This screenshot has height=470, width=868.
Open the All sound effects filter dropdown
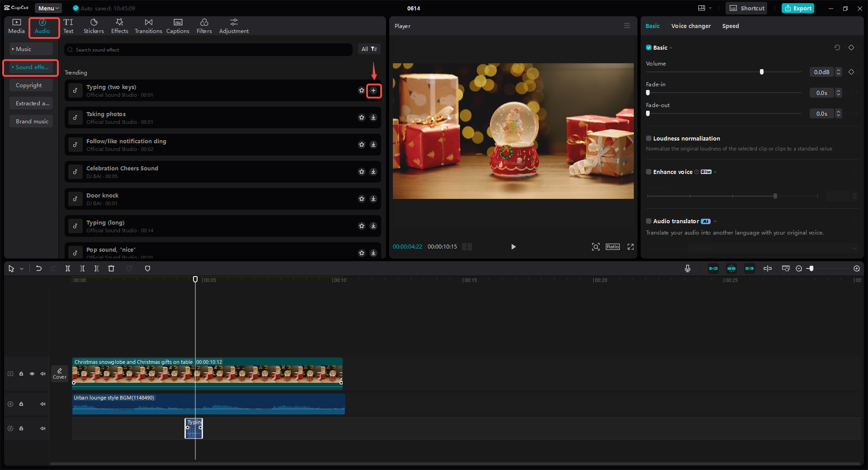coord(369,49)
